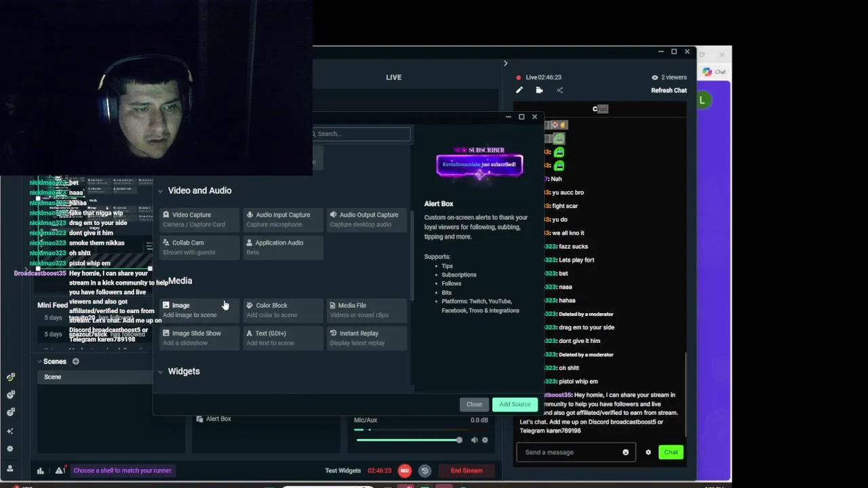Click the LIVE tab header
The height and width of the screenshot is (488, 868).
point(393,77)
